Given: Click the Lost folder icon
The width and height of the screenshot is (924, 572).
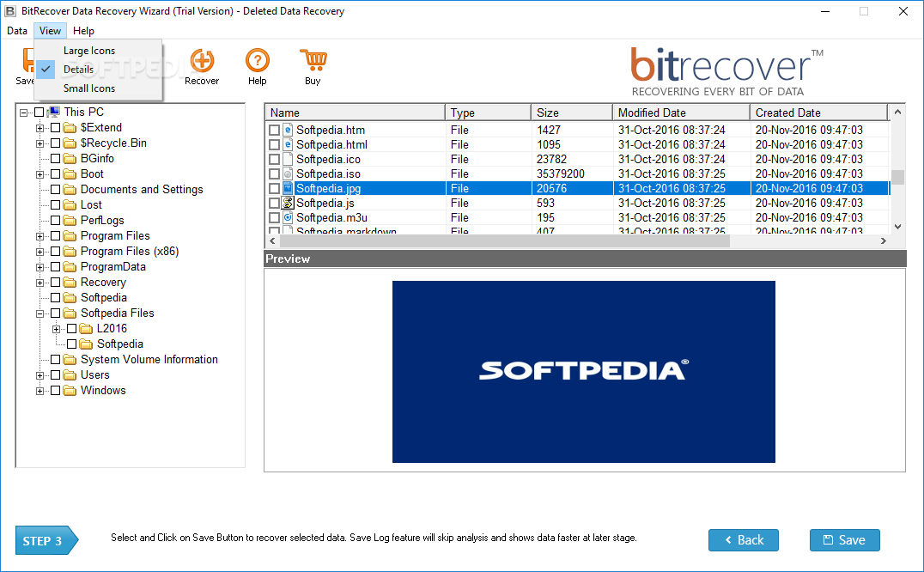Looking at the screenshot, I should [70, 205].
